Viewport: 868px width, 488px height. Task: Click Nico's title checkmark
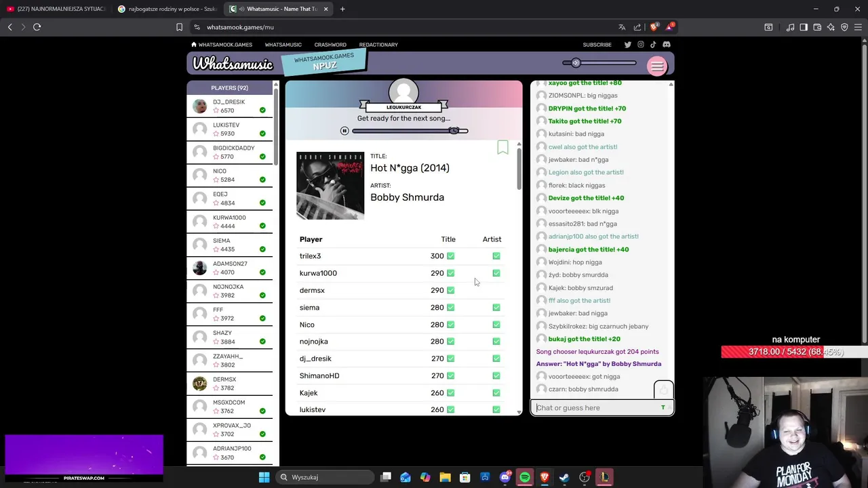(450, 325)
